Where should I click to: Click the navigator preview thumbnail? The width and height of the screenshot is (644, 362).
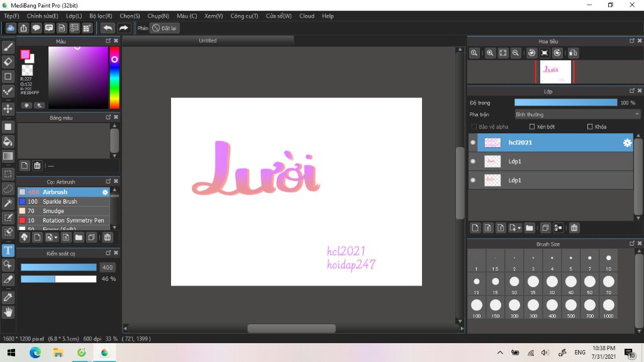click(x=555, y=72)
